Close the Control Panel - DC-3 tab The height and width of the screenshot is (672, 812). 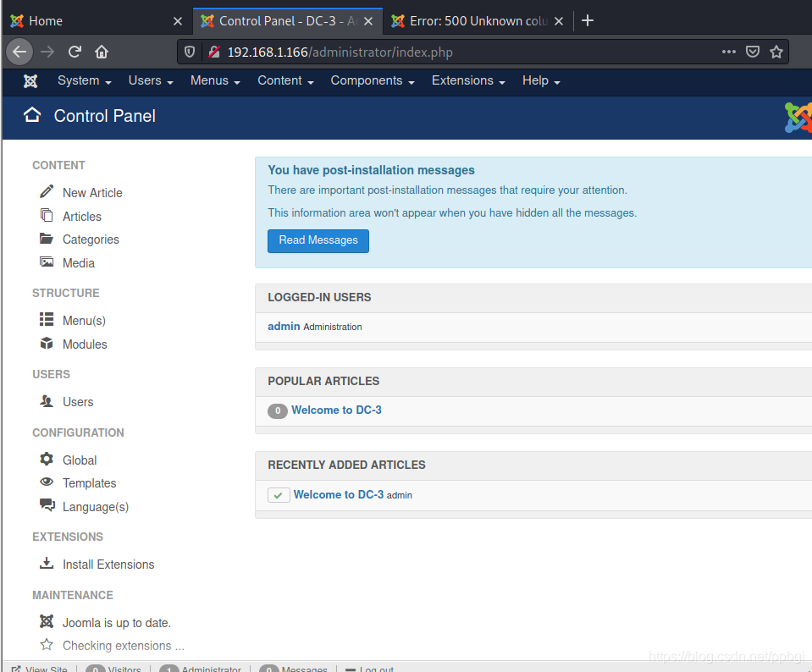368,21
